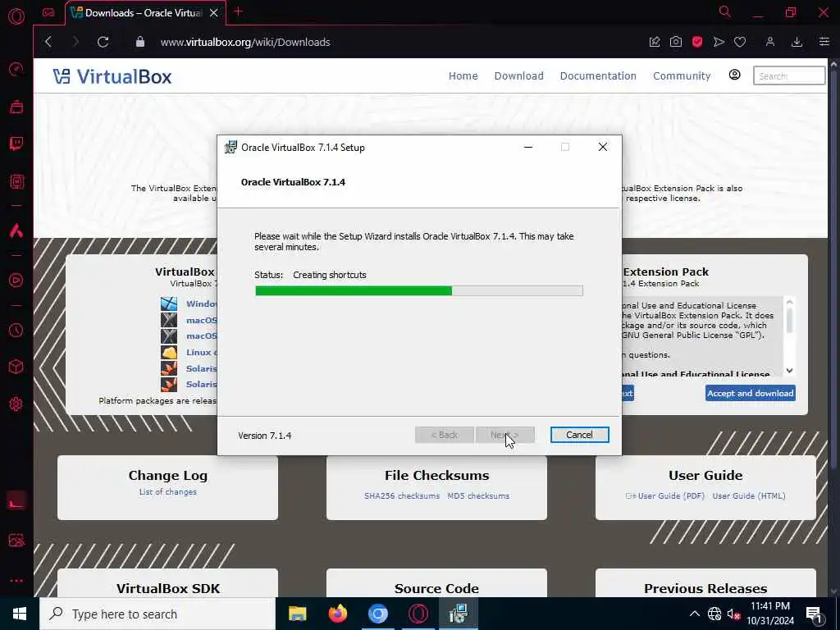Open Twitch in the sidebar
This screenshot has width=840, height=630.
(x=16, y=144)
